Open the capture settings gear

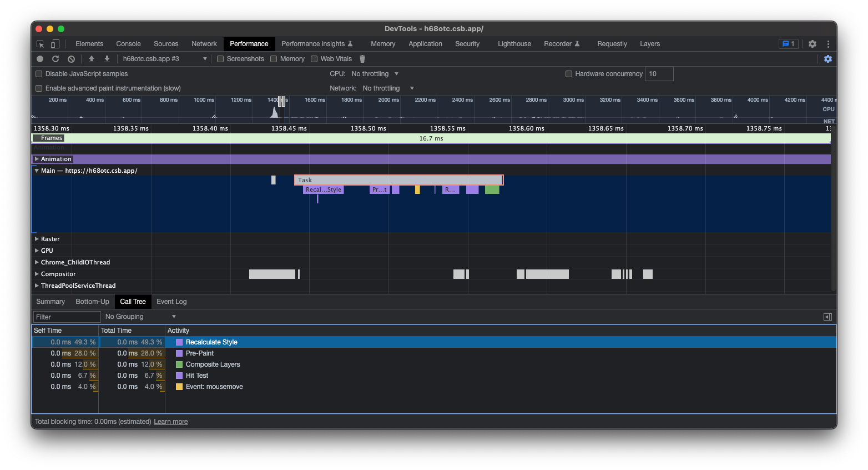point(828,58)
